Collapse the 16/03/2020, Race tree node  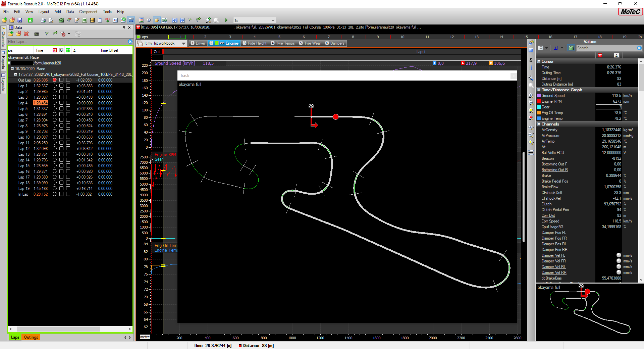click(x=12, y=69)
